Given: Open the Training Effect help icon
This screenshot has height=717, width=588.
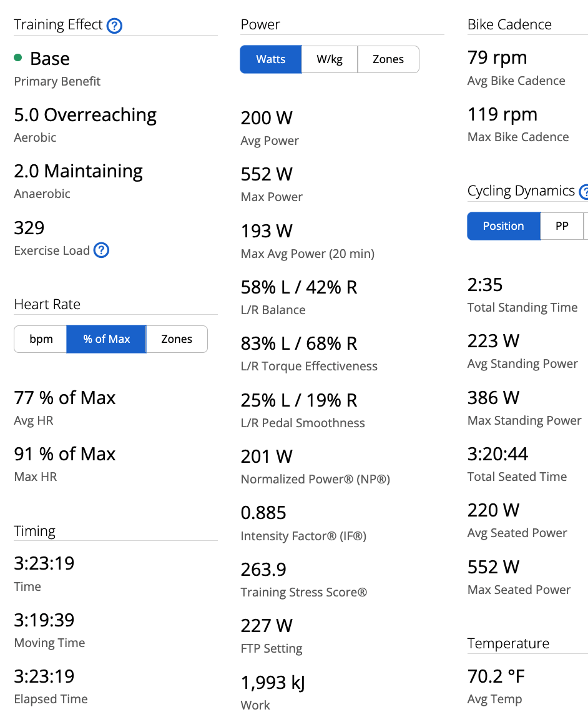Looking at the screenshot, I should (114, 26).
